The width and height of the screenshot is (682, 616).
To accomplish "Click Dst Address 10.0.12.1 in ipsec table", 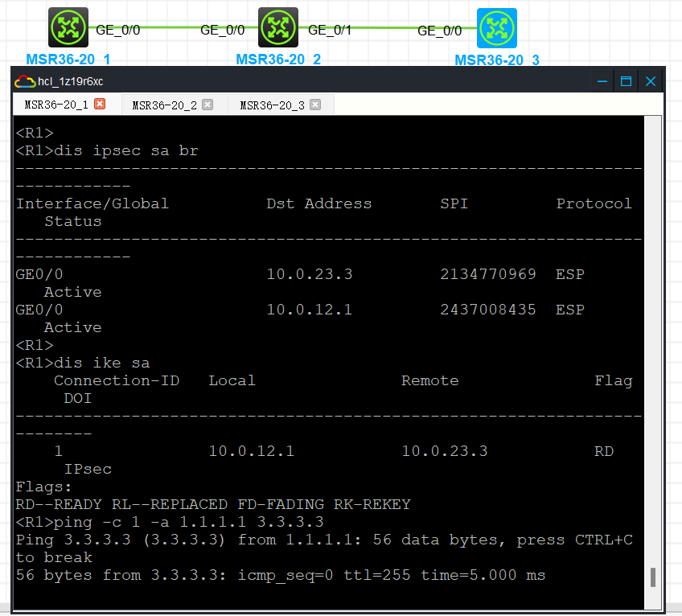I will 310,310.
